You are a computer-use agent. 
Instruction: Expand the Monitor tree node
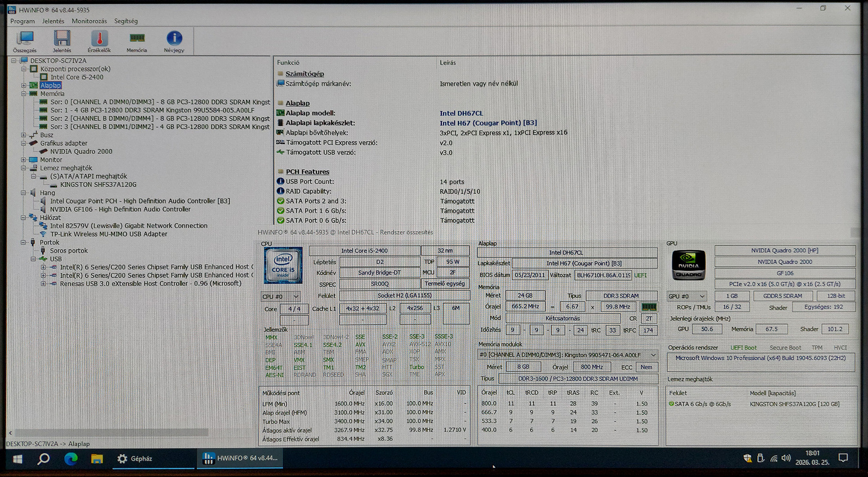24,160
